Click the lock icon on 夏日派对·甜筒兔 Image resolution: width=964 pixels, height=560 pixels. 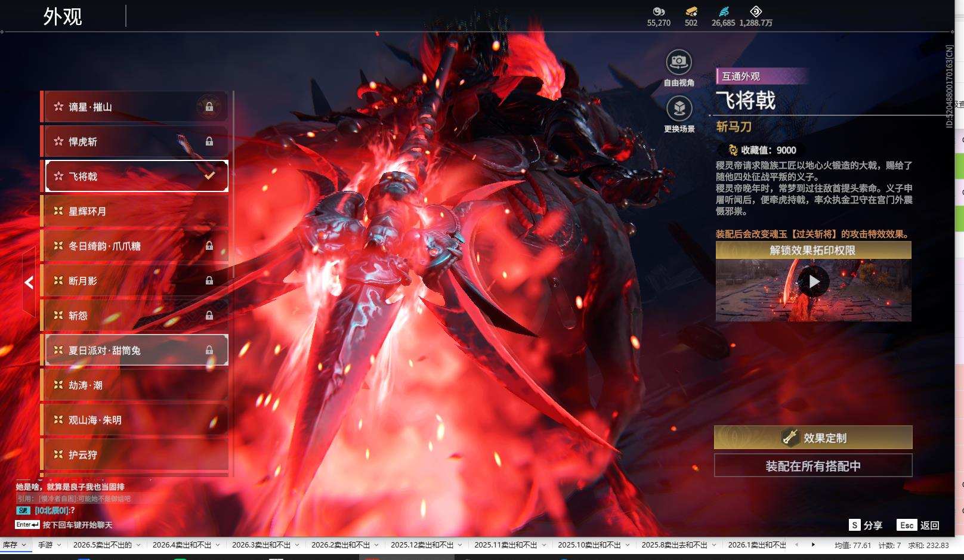pyautogui.click(x=209, y=350)
